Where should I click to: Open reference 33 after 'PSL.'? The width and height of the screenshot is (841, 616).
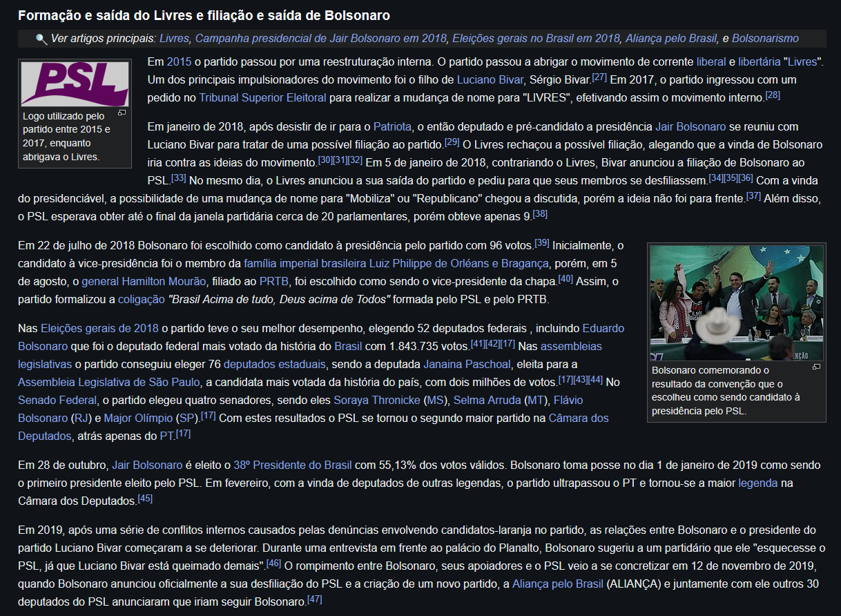click(x=178, y=177)
